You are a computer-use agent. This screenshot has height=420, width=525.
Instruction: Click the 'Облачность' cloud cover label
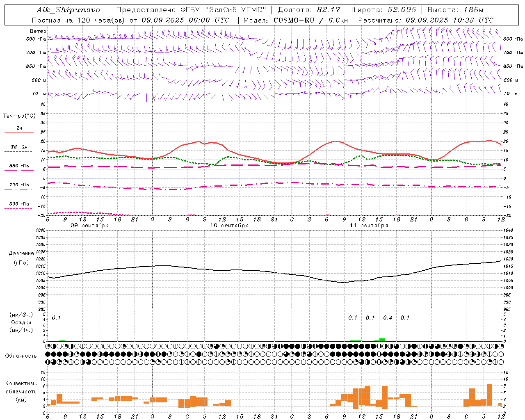point(21,356)
